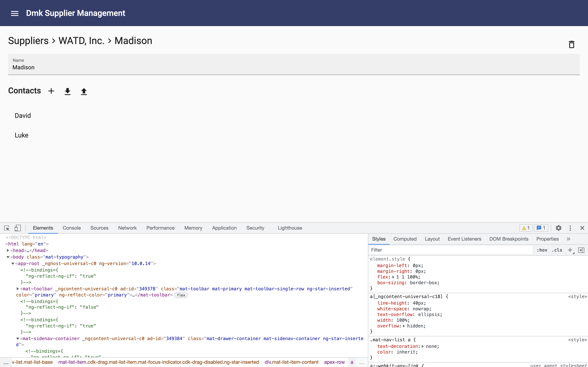
Task: Toggle the device toolbar icon
Action: click(x=17, y=228)
